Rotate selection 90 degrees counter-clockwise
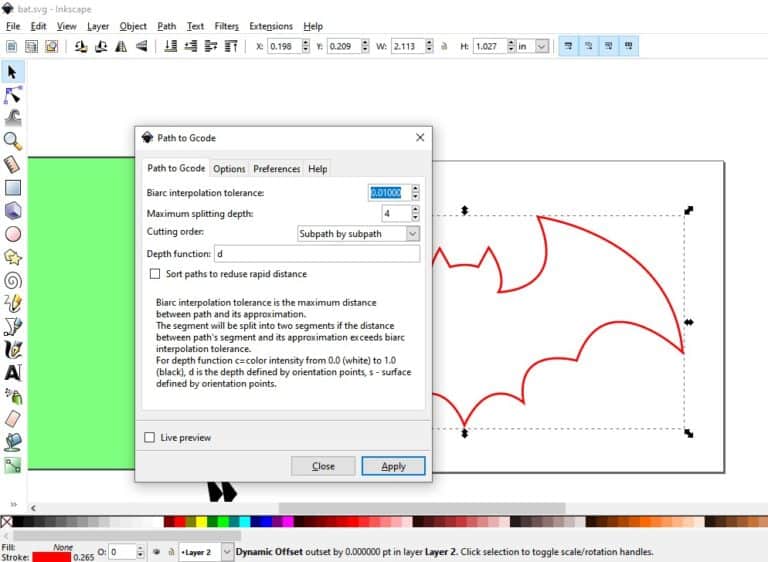This screenshot has width=768, height=562. [81, 47]
